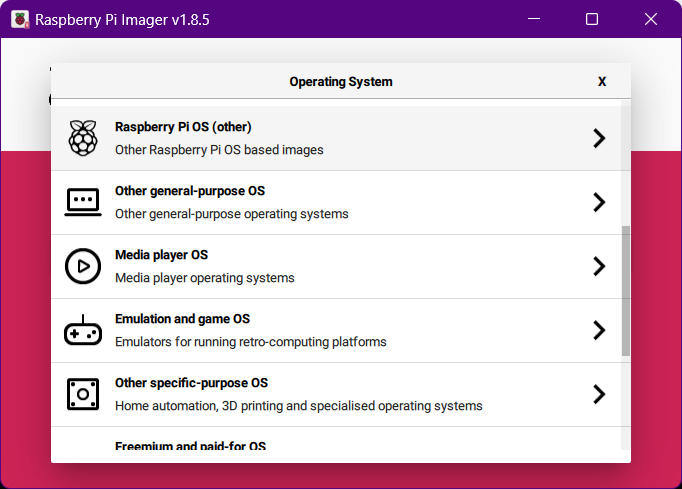Click description 'Media player operating systems'
The image size is (682, 489).
click(204, 278)
